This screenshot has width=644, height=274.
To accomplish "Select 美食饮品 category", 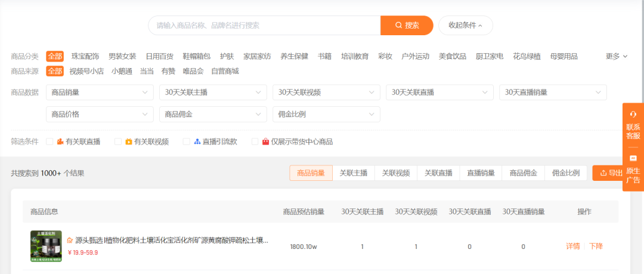I will pyautogui.click(x=453, y=56).
